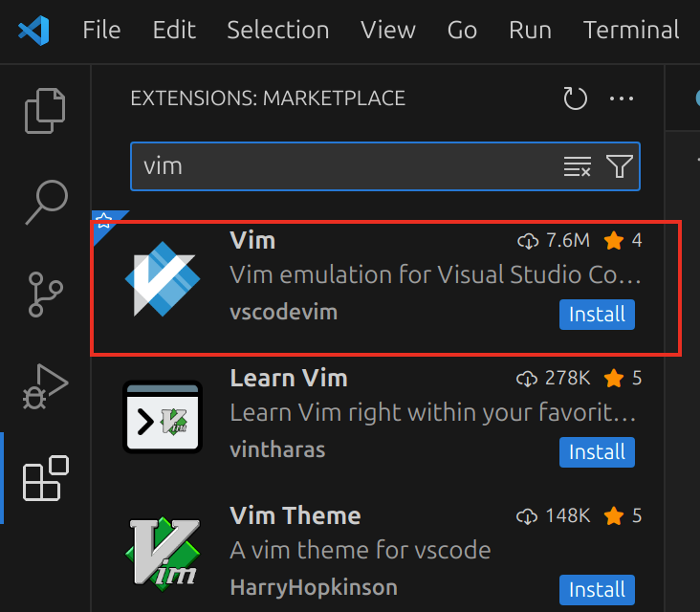Open Views and More Actions ellipsis
Viewport: 700px width, 612px height.
[x=622, y=98]
